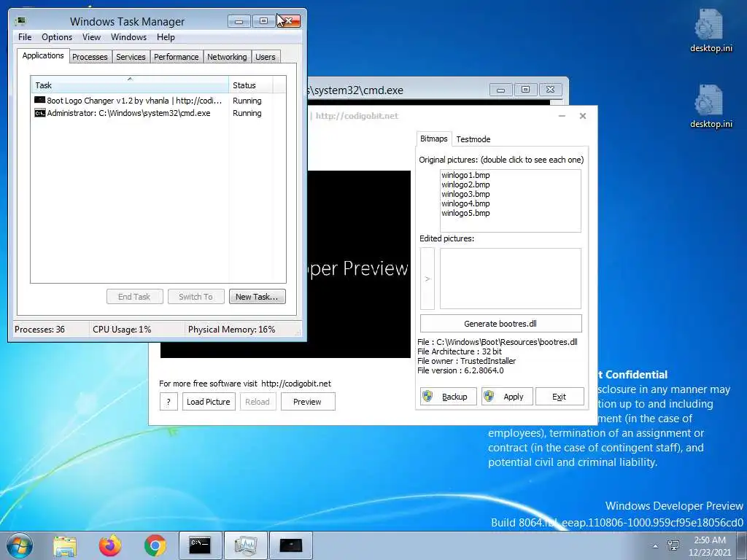The height and width of the screenshot is (560, 747).
Task: Click the New Task... button
Action: 257,297
